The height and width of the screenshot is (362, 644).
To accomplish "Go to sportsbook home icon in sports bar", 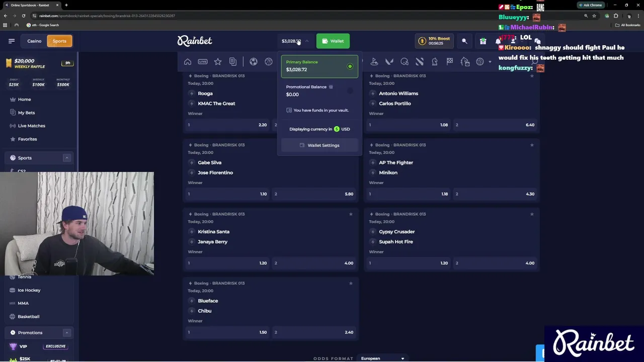I will (188, 62).
